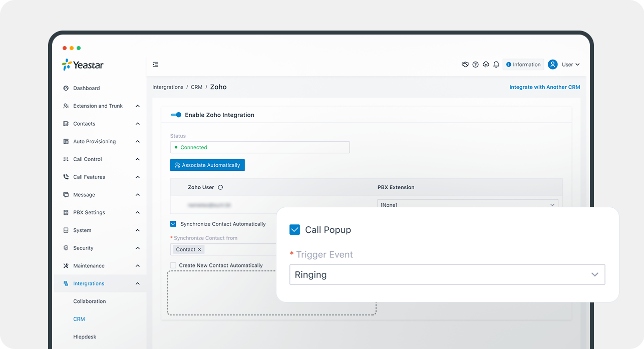
Task: Uncheck the Call Popup checkbox
Action: (x=294, y=230)
